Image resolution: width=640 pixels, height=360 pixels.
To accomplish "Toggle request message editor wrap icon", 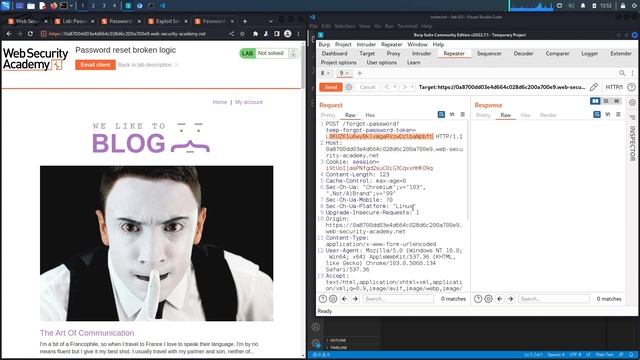I will (x=441, y=115).
